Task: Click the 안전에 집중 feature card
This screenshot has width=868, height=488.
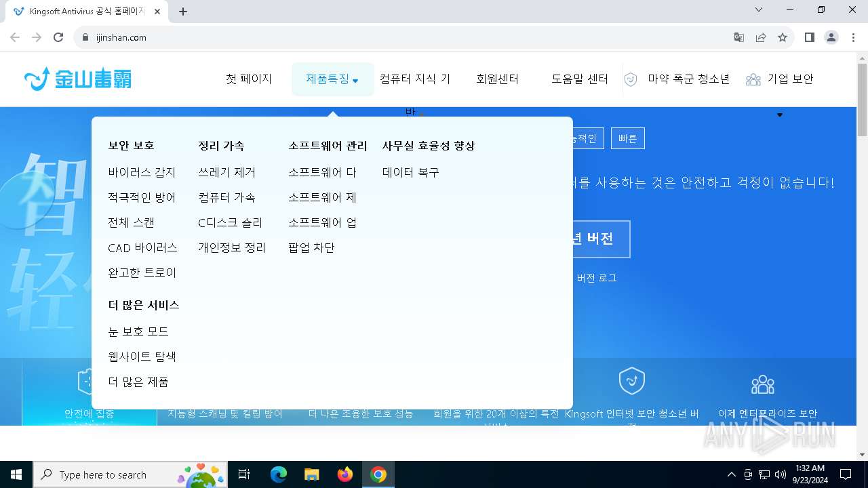Action: coord(90,392)
